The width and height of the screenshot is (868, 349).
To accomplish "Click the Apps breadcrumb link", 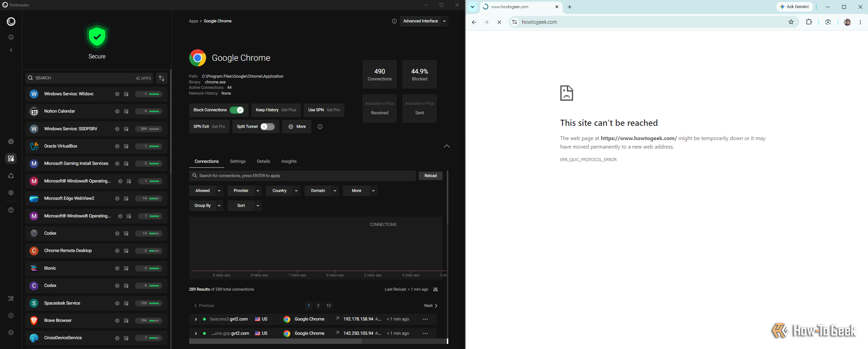I will coord(194,21).
